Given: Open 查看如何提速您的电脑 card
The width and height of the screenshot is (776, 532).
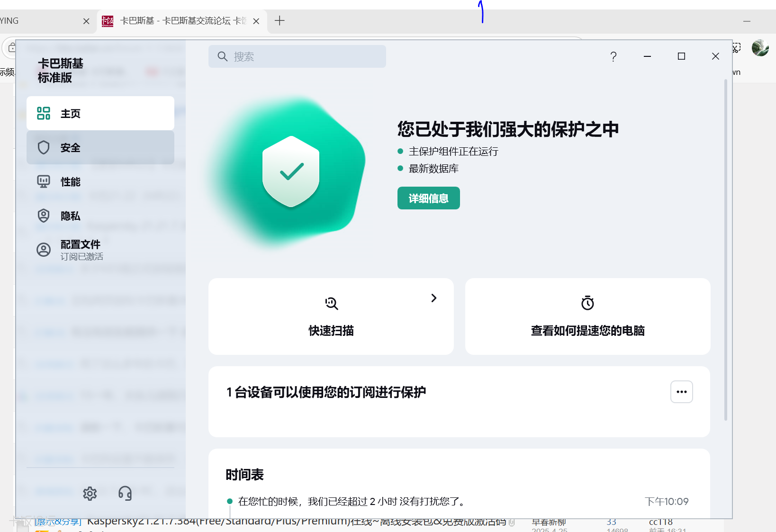Looking at the screenshot, I should (x=588, y=316).
